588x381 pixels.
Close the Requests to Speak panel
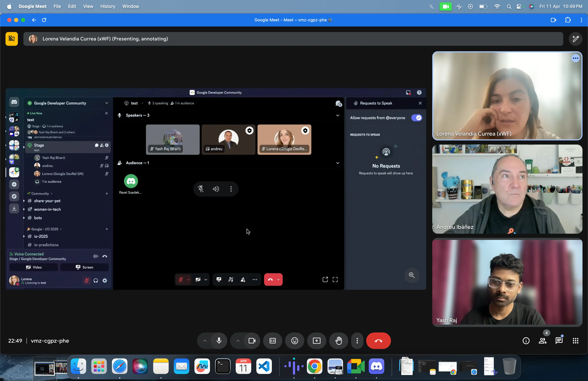[x=420, y=103]
